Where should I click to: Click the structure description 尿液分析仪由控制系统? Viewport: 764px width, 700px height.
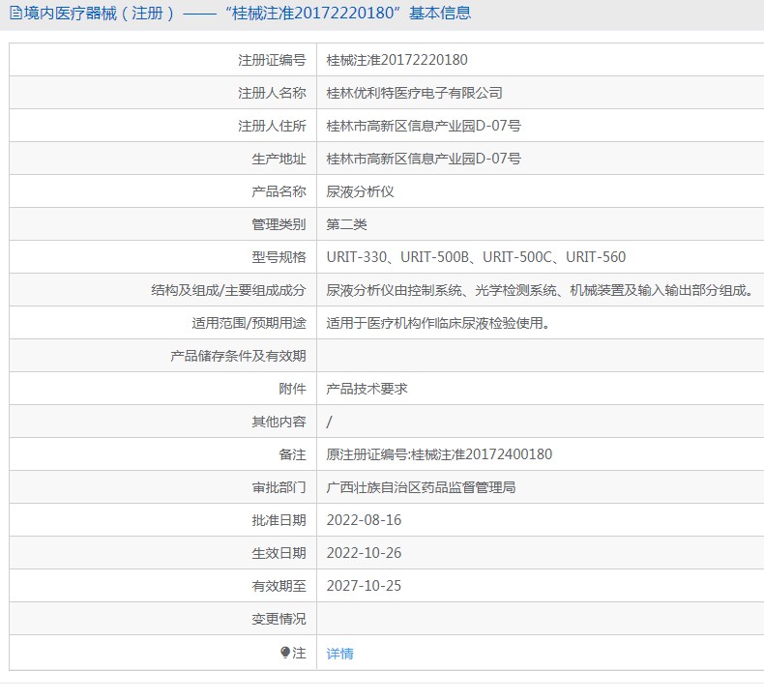pos(541,290)
